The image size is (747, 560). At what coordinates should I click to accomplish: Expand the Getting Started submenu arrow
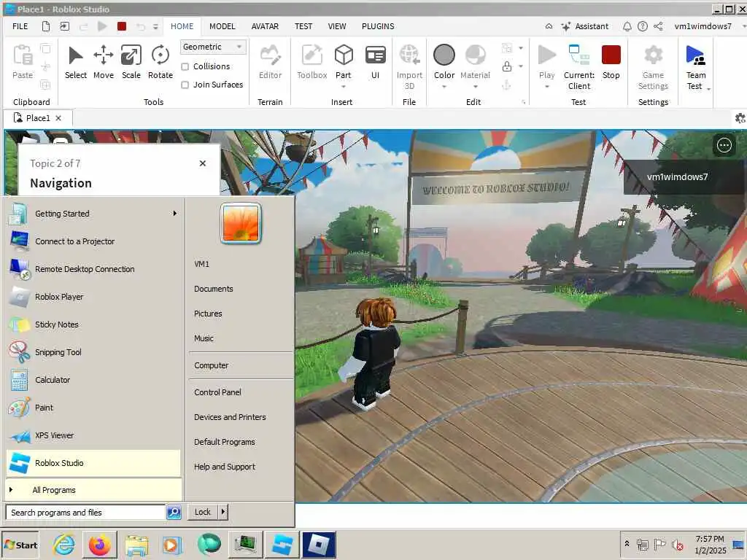click(x=175, y=214)
